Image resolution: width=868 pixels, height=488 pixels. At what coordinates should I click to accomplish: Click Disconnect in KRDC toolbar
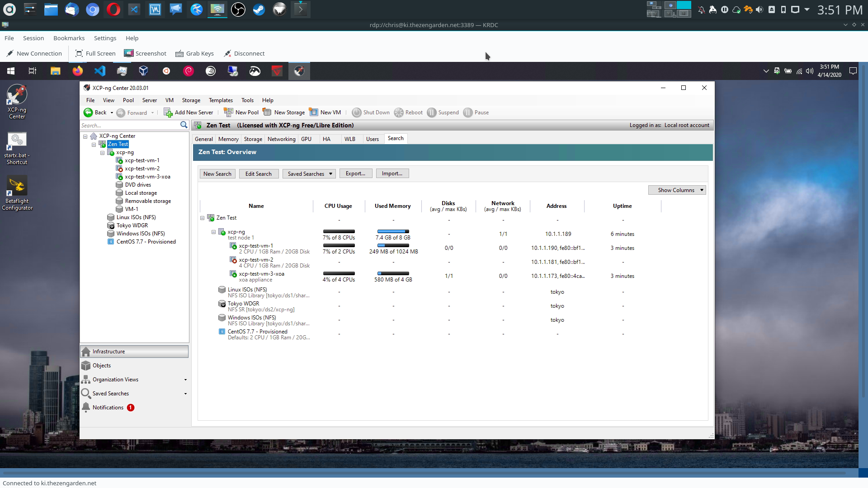(244, 53)
